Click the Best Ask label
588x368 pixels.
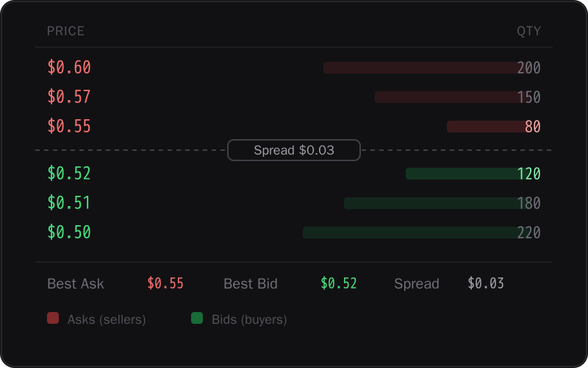[76, 283]
